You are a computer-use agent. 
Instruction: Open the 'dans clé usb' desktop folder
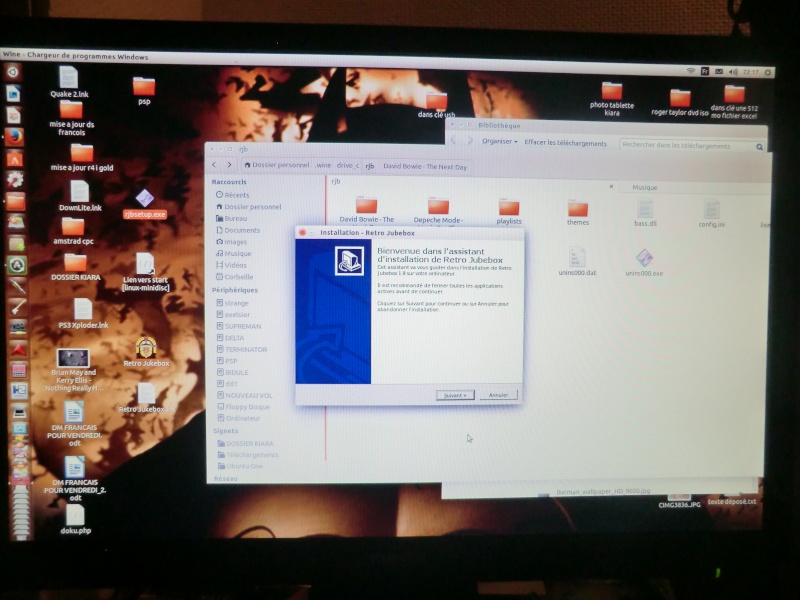[436, 106]
